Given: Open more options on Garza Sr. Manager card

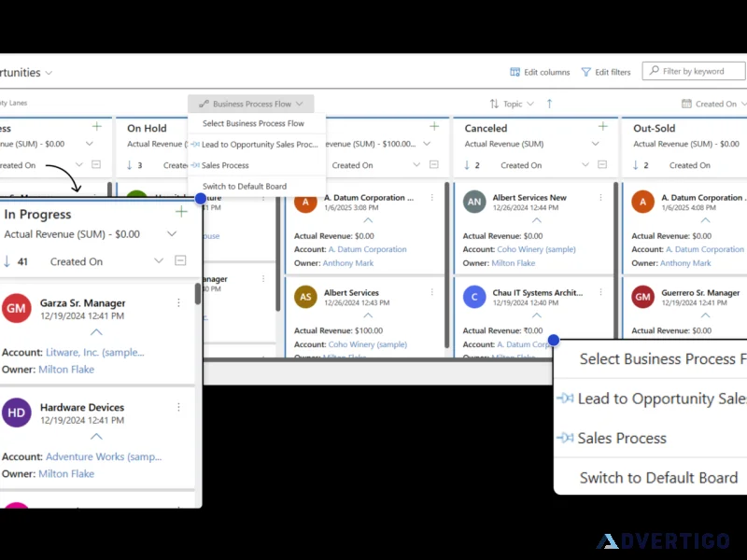Looking at the screenshot, I should click(x=178, y=302).
